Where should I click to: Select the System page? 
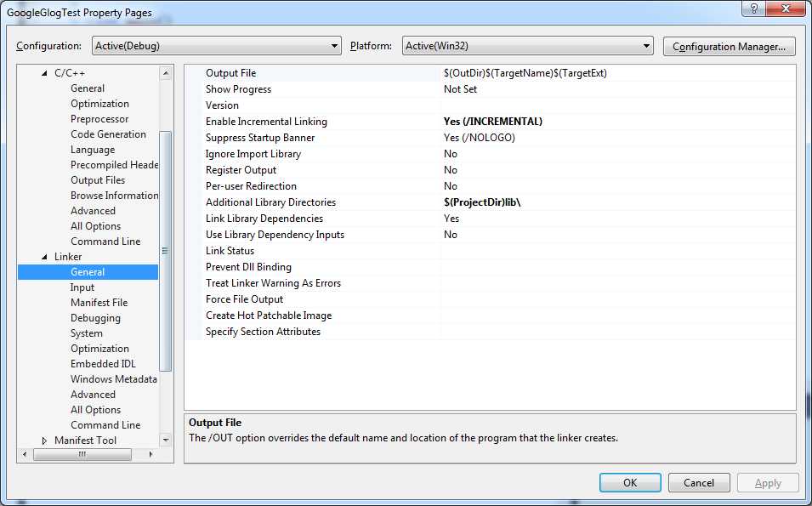click(x=87, y=333)
